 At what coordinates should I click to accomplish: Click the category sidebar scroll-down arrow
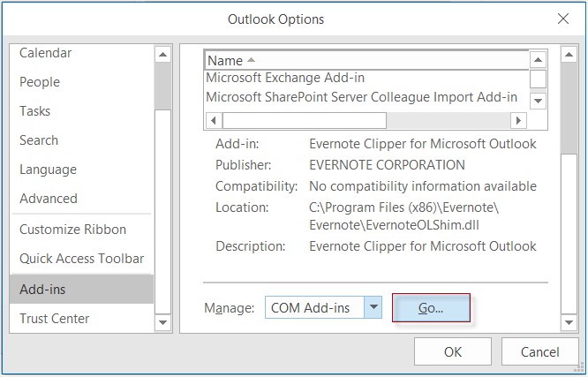pos(162,322)
